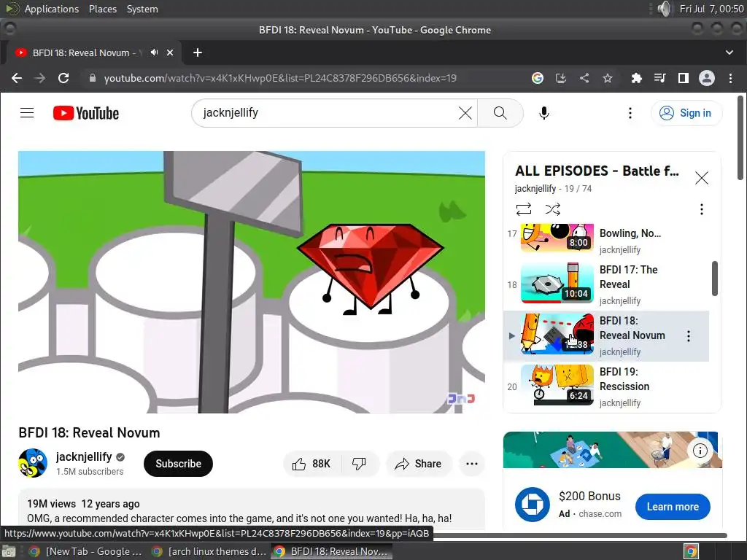Expand the video description text
747x560 pixels.
click(239, 518)
